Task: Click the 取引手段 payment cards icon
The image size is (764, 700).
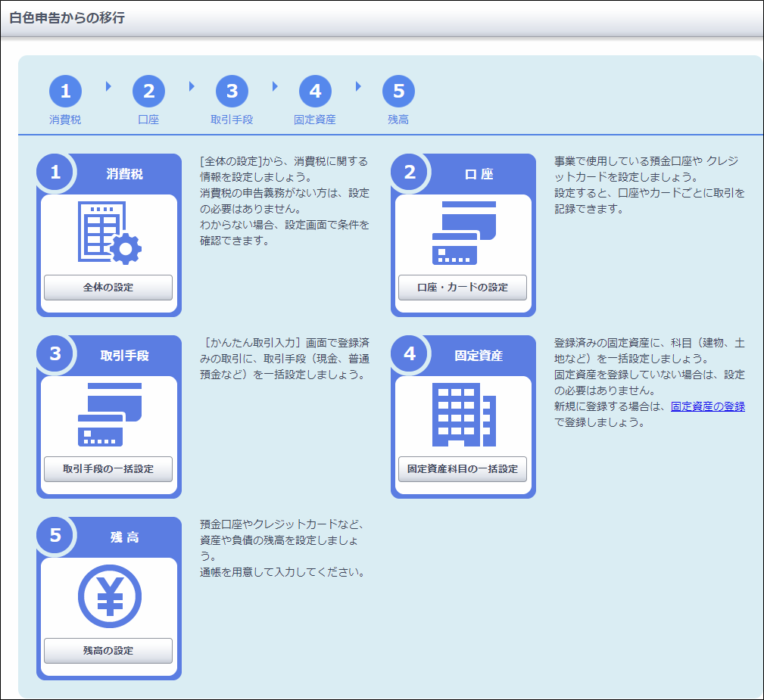Action: [109, 414]
